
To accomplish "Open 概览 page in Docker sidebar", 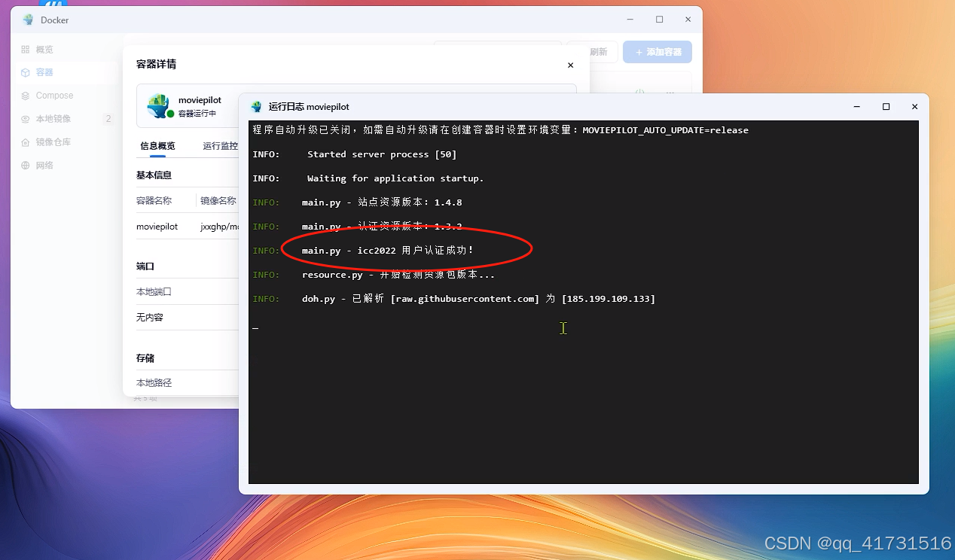I will (x=44, y=50).
